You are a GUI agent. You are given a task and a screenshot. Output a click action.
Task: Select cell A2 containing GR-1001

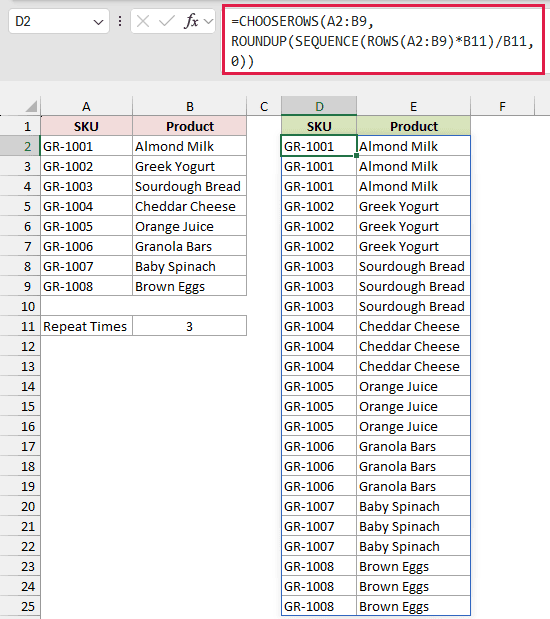tap(86, 146)
